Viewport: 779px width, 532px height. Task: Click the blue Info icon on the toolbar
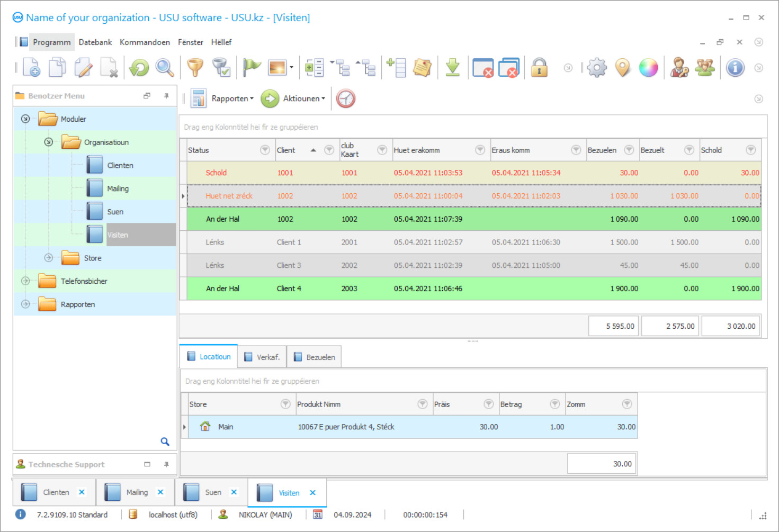coord(735,67)
